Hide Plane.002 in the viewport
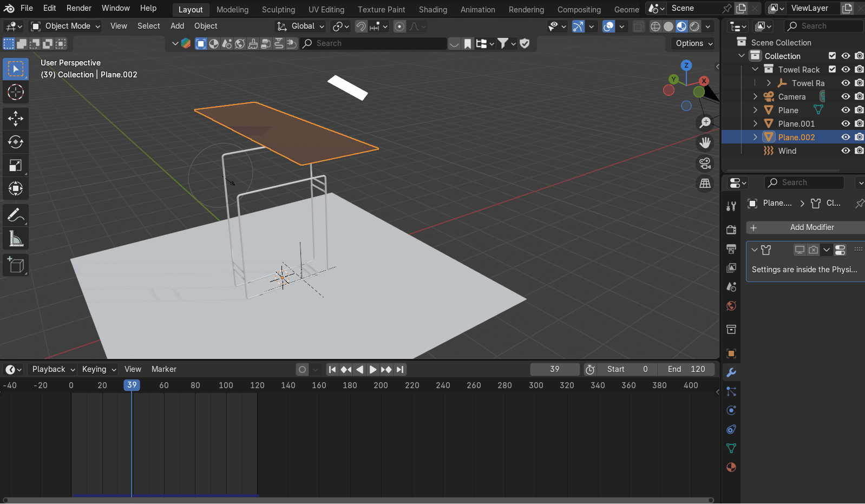 pos(846,137)
